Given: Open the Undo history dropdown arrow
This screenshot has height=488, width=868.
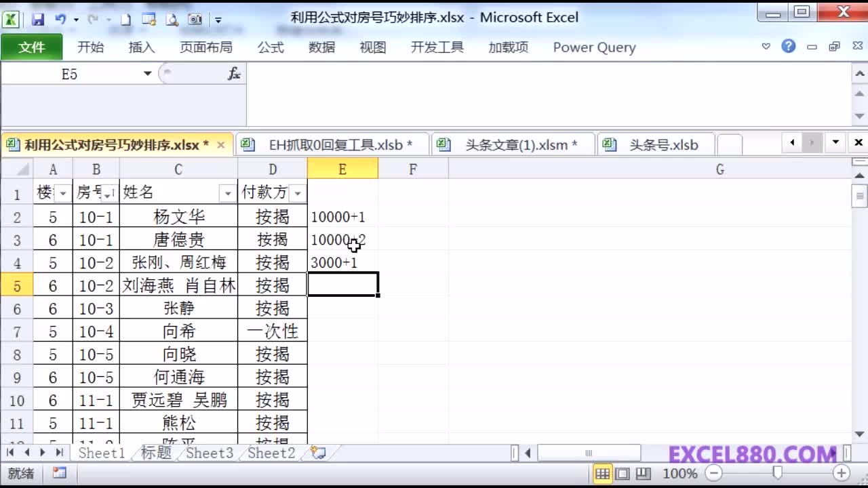Looking at the screenshot, I should click(x=76, y=20).
